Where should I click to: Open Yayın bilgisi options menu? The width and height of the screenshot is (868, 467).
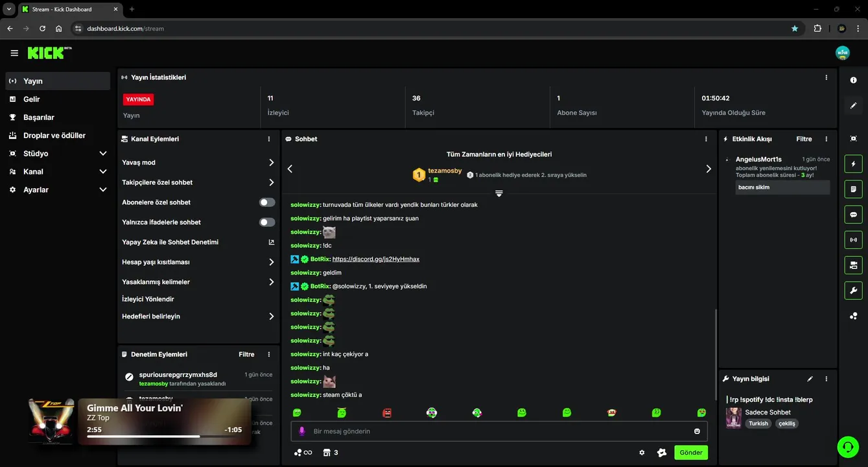click(826, 379)
